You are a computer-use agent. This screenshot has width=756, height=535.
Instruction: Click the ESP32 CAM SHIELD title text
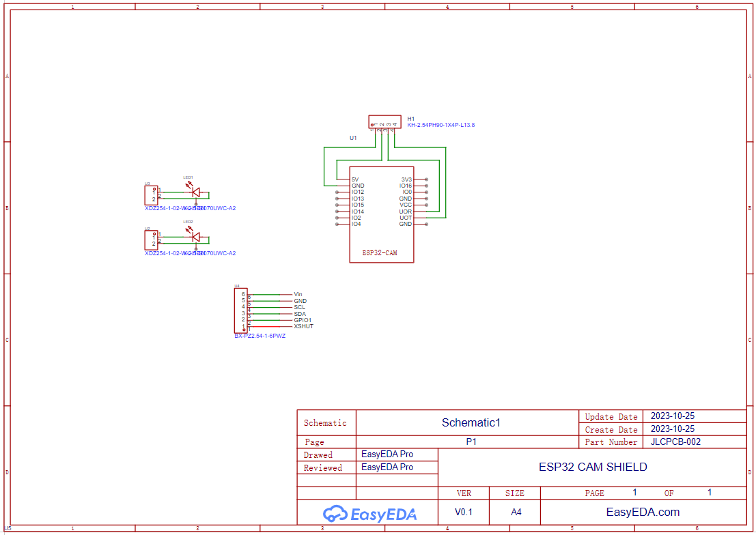(x=593, y=467)
